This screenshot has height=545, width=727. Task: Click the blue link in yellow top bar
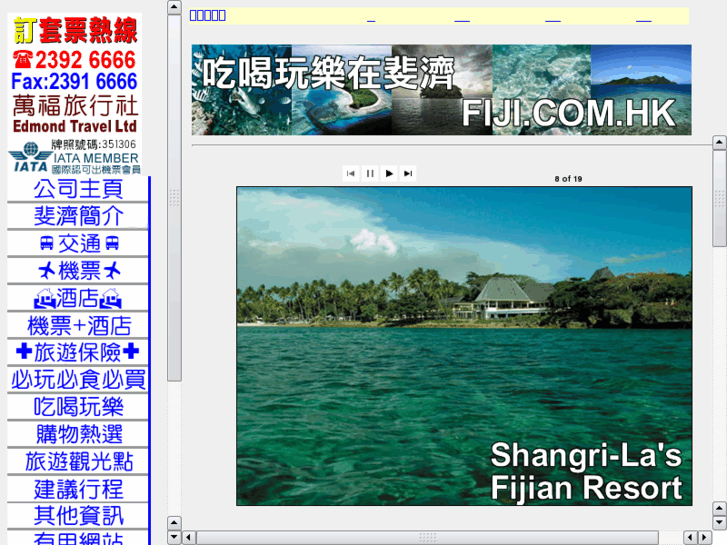point(208,15)
